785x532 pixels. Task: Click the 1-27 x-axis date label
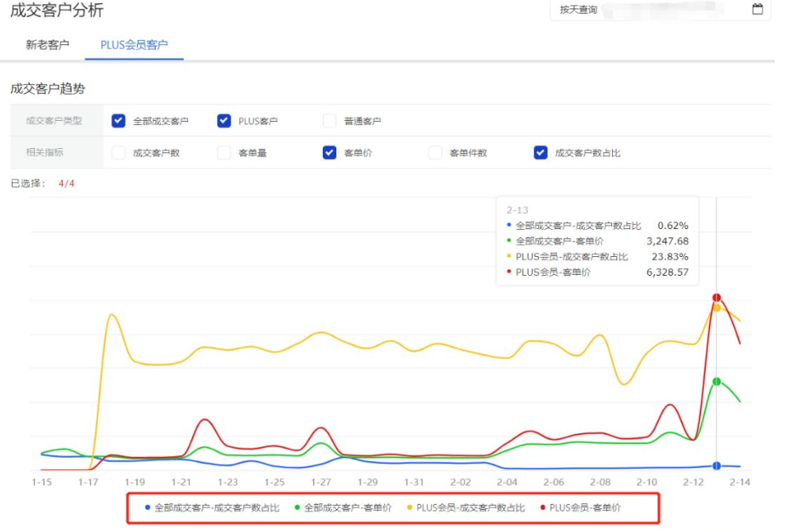[x=321, y=482]
